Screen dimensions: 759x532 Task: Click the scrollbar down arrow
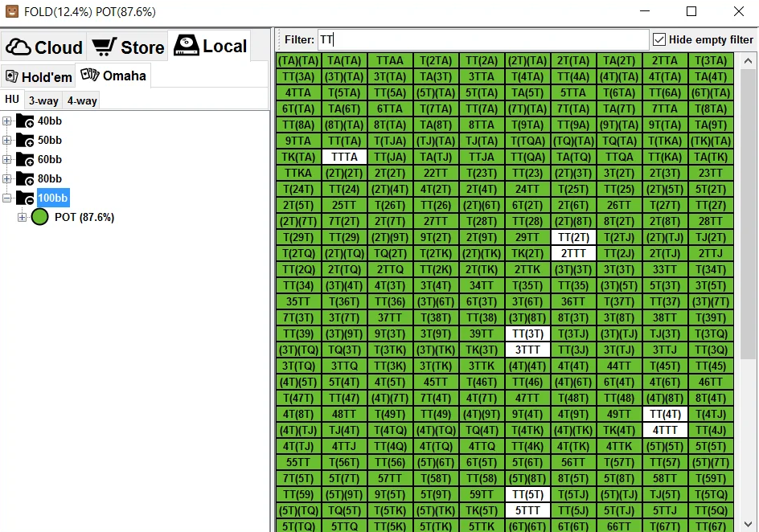pyautogui.click(x=748, y=524)
